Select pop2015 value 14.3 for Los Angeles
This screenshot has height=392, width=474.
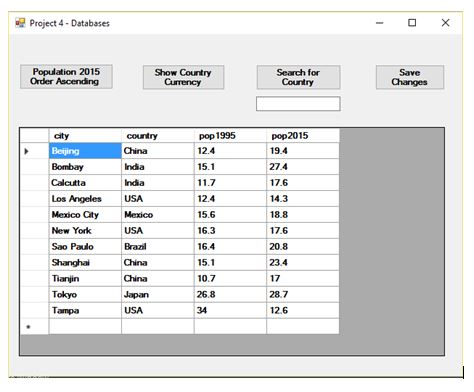coord(303,199)
